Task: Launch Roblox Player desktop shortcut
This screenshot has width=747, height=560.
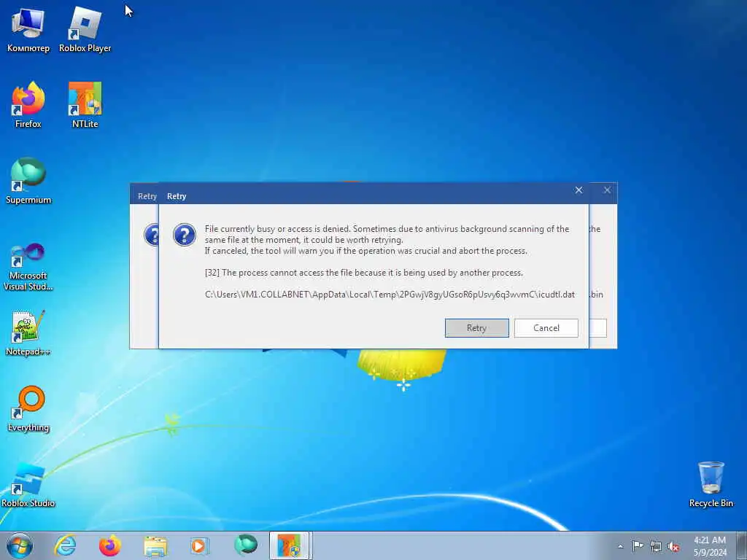Action: click(x=85, y=31)
